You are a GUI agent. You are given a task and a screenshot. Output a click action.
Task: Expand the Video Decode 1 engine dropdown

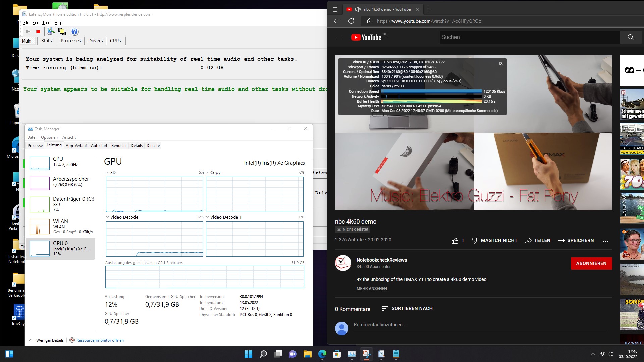pos(208,217)
